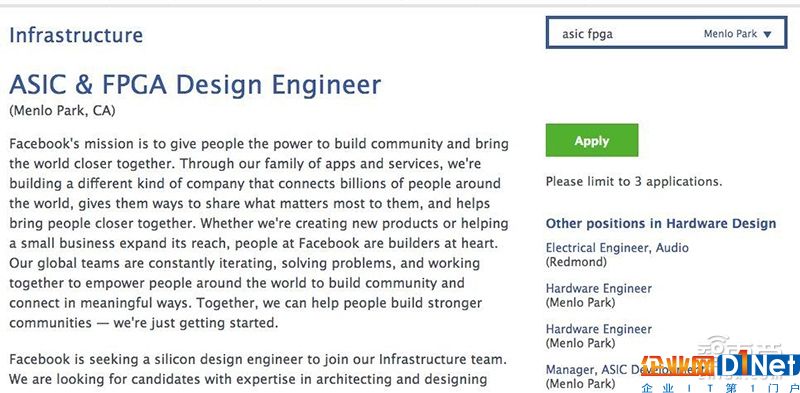The width and height of the screenshot is (800, 393).
Task: Open Electrical Engineer, Audio position link
Action: pyautogui.click(x=617, y=248)
